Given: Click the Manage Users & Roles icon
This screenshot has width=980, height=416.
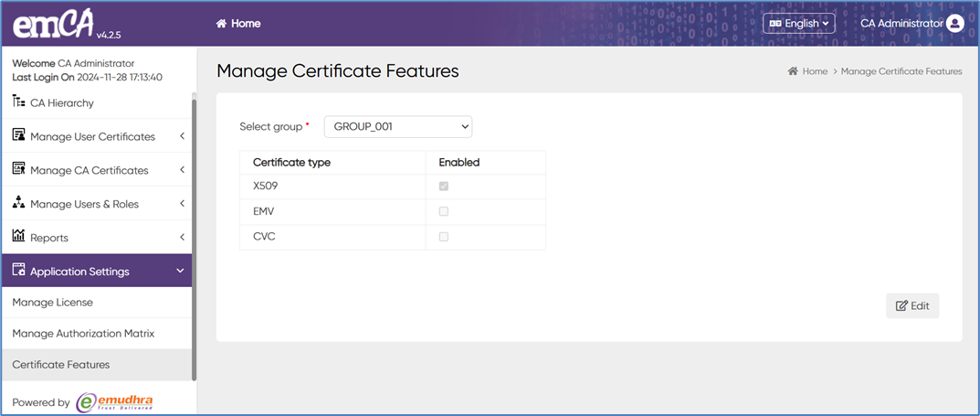Looking at the screenshot, I should [x=18, y=203].
